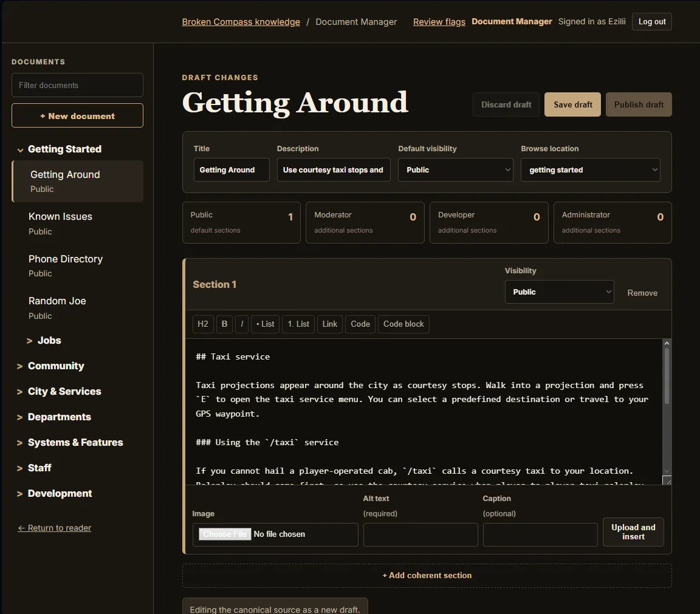Select Document Manager in top navigation
This screenshot has width=700, height=614.
(x=512, y=21)
